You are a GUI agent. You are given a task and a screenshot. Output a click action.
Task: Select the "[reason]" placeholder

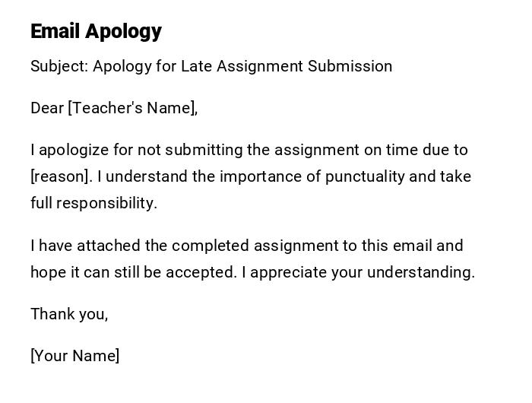(61, 176)
